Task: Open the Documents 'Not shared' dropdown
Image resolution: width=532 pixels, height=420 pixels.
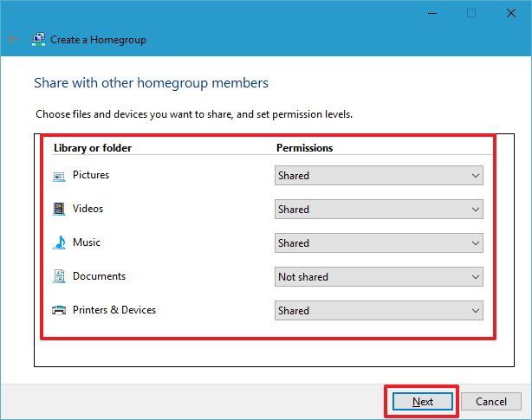Action: click(x=379, y=277)
